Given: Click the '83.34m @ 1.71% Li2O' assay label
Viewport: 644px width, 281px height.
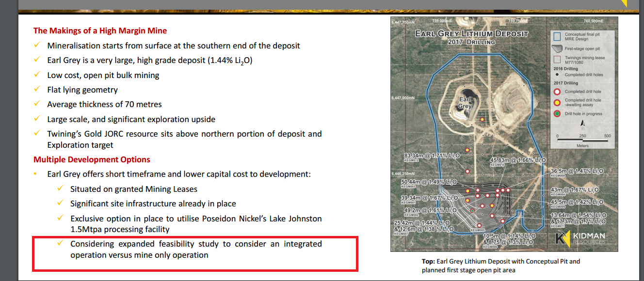Looking at the screenshot, I should coord(432,156).
